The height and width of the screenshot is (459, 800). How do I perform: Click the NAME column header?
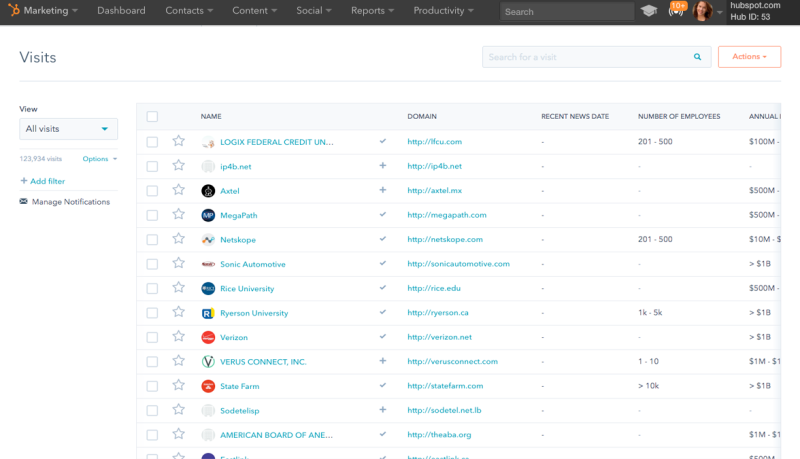click(211, 116)
